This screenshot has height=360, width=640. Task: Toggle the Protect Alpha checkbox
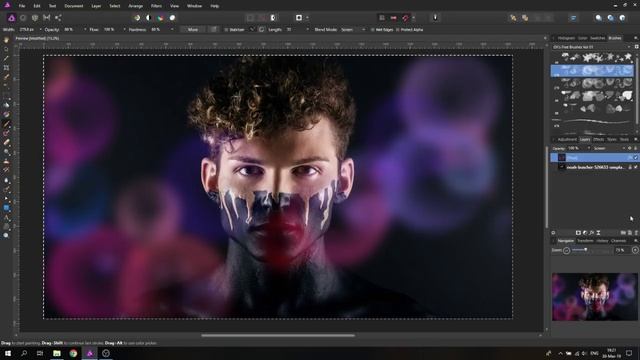(398, 30)
